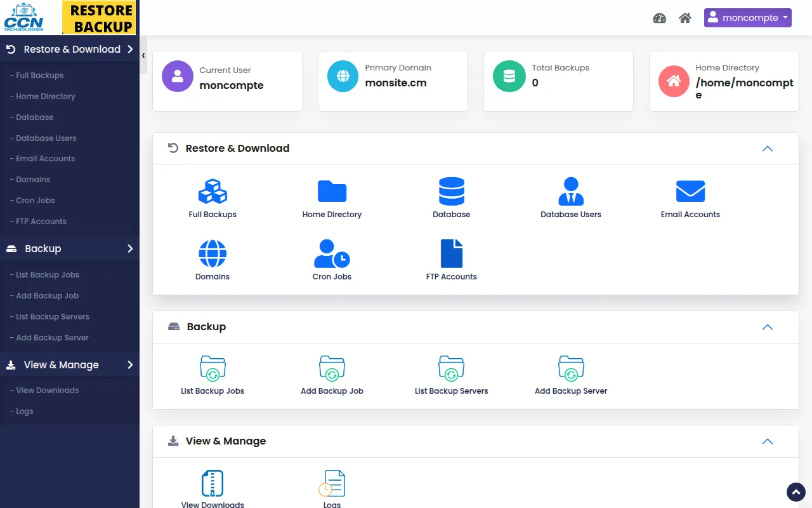Open the View Downloads zip icon

[x=213, y=483]
